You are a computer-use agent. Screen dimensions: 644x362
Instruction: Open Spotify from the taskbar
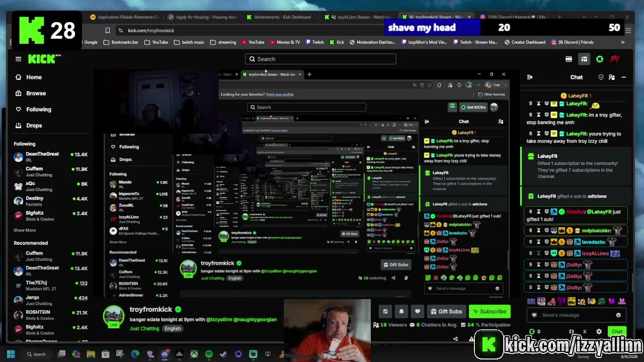tap(209, 354)
